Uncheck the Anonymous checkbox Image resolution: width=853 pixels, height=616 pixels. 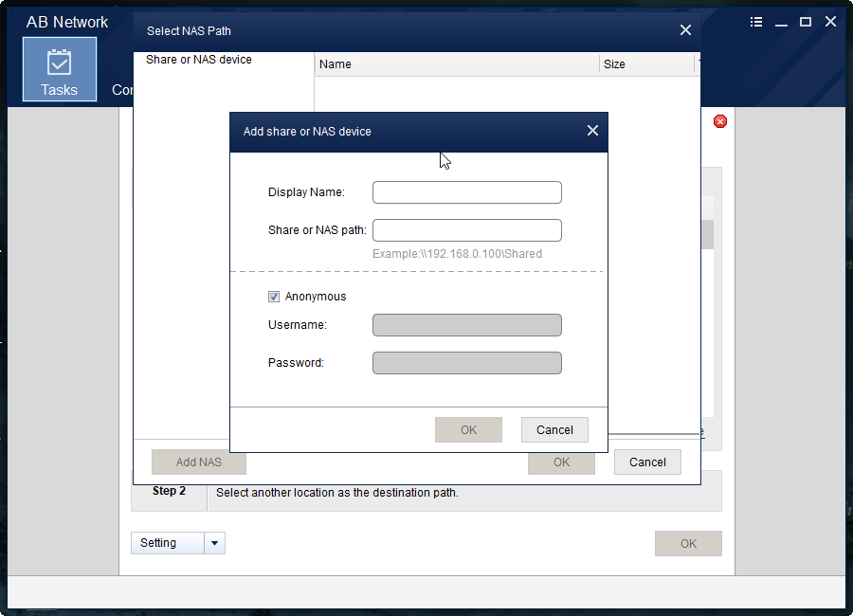[x=274, y=297]
